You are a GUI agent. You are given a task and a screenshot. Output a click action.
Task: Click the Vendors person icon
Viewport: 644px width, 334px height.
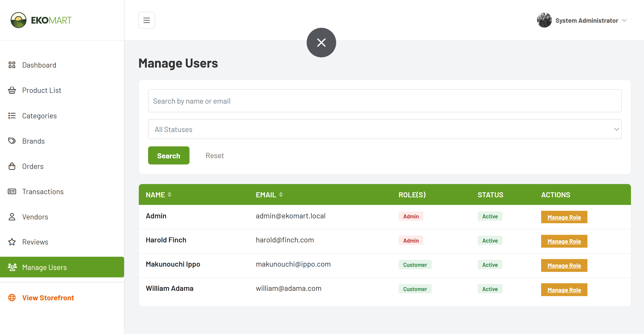coord(12,216)
